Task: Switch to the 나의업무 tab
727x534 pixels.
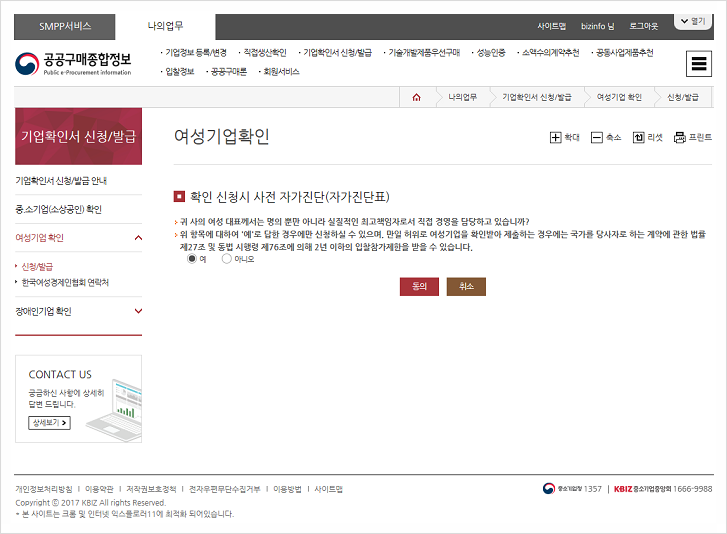Action: (x=165, y=26)
